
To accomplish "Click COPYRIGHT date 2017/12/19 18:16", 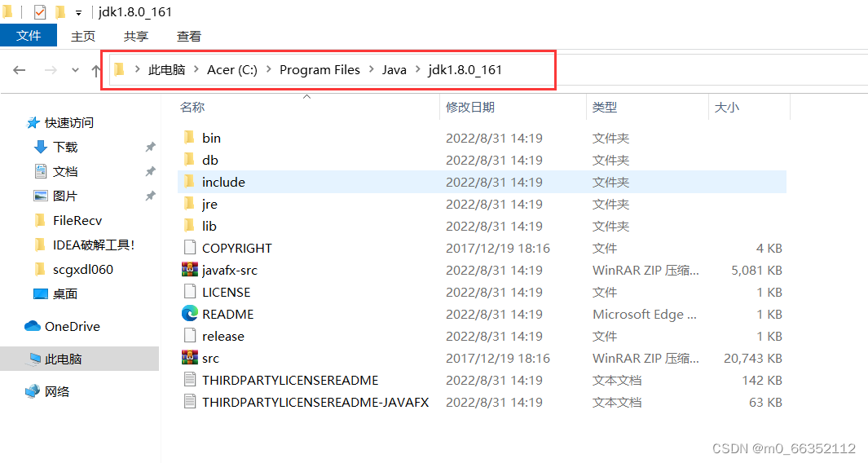I will click(498, 248).
